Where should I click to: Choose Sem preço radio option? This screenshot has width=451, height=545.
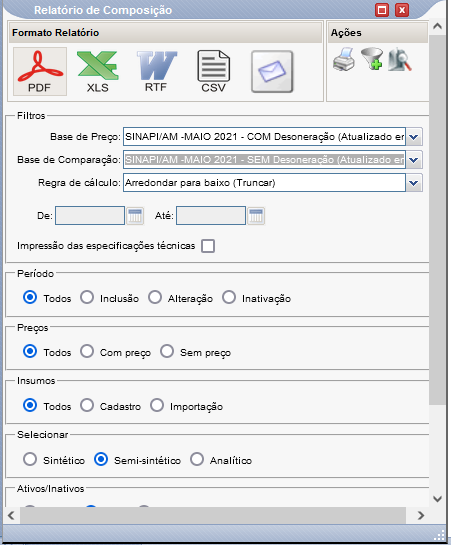tap(167, 351)
